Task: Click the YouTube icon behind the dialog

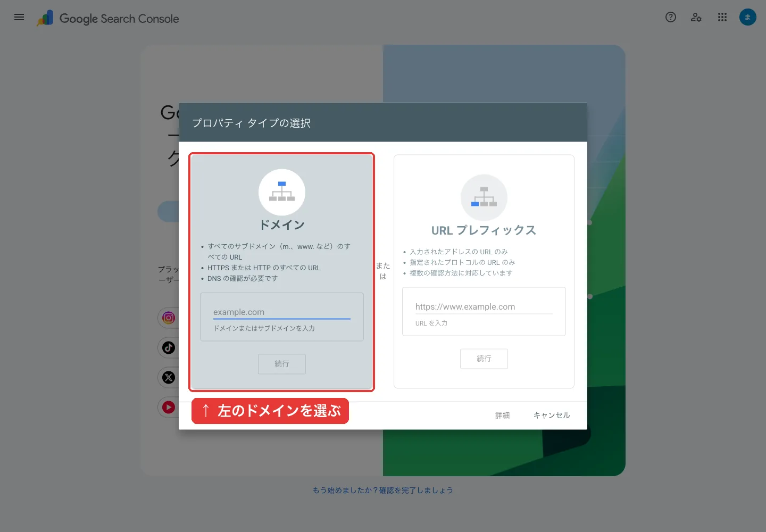Action: tap(169, 407)
